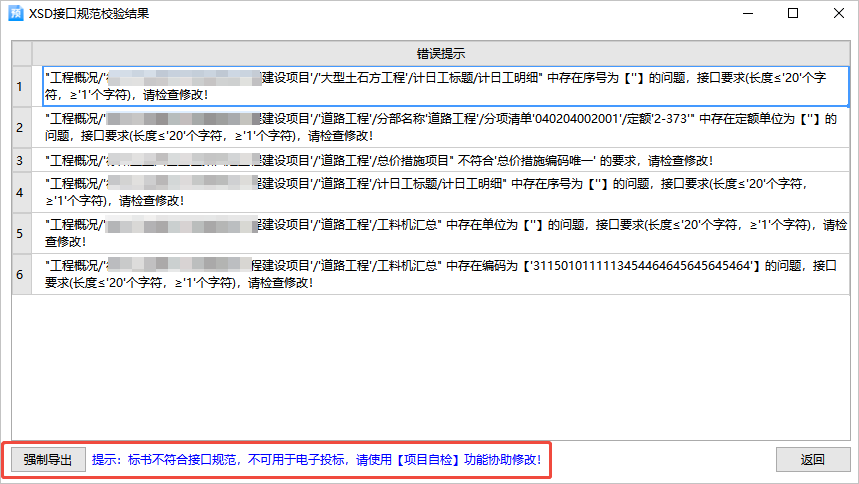
Task: Click the 返回 button
Action: pos(811,460)
